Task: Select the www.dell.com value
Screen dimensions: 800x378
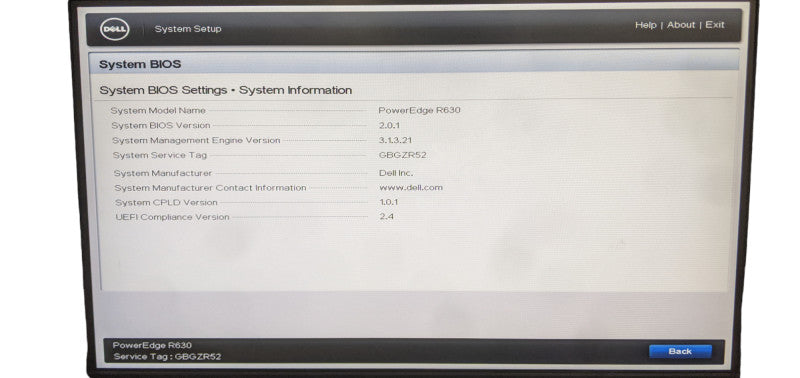Action: tap(411, 187)
